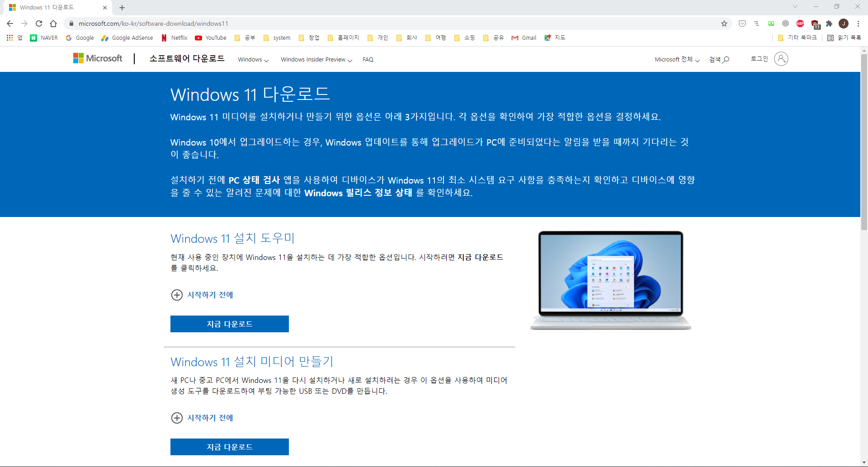Image resolution: width=868 pixels, height=467 pixels.
Task: Open the tab search chevron
Action: (795, 6)
